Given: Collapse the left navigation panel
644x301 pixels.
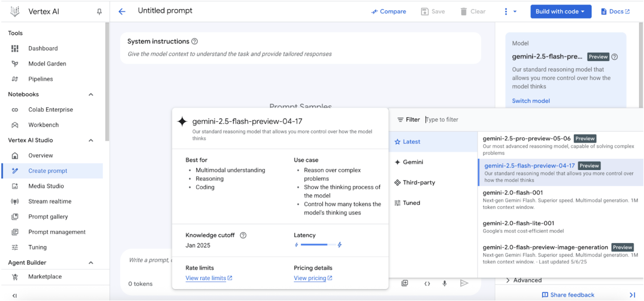Looking at the screenshot, I should point(14,296).
